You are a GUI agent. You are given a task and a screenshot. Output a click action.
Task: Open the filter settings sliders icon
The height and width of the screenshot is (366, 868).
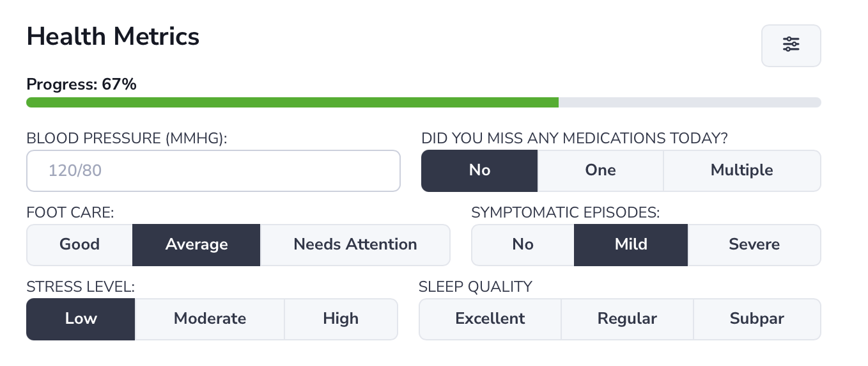coord(791,45)
